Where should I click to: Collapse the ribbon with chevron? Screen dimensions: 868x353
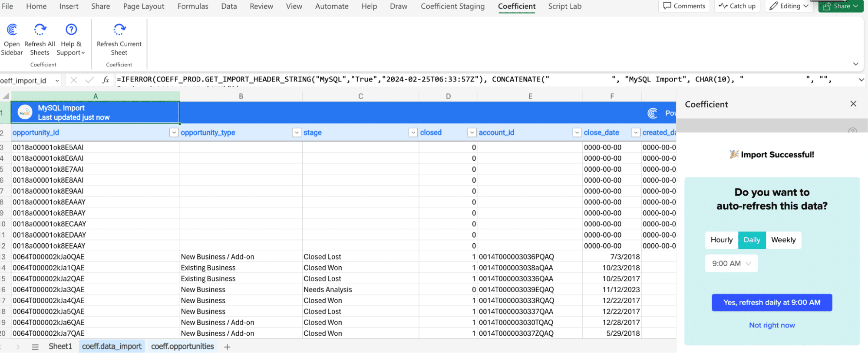(x=855, y=64)
